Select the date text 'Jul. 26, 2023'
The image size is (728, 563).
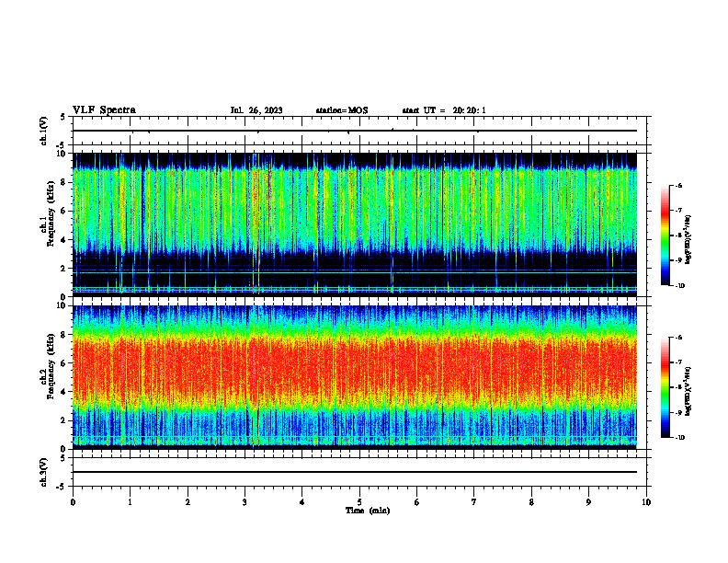pos(256,110)
